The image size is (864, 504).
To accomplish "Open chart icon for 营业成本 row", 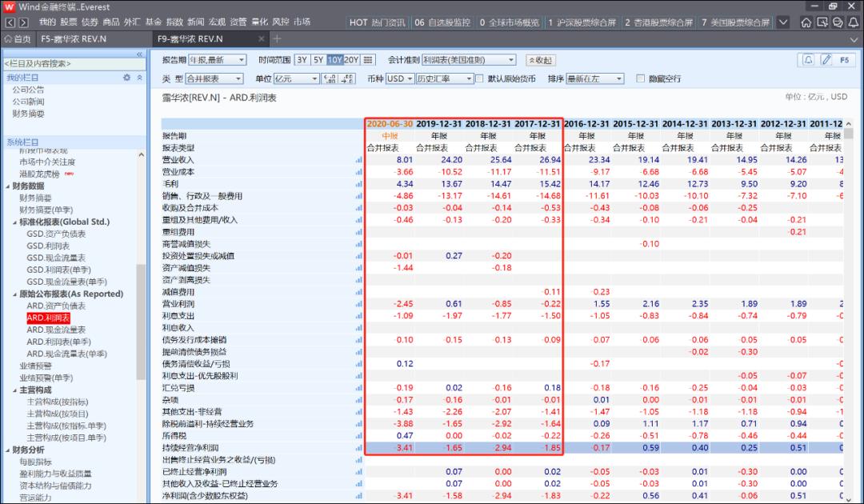I will click(x=358, y=172).
